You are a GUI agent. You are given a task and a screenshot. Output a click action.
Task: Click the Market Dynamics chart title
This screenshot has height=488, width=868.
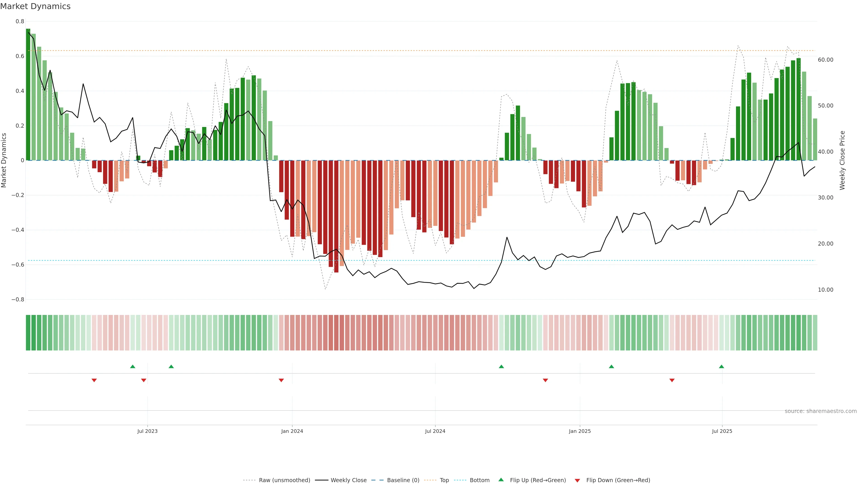click(x=35, y=6)
